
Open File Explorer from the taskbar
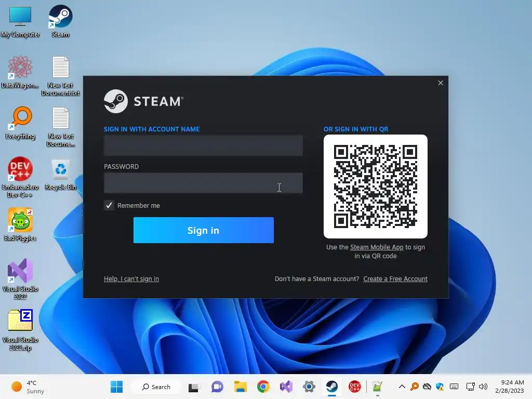240,387
